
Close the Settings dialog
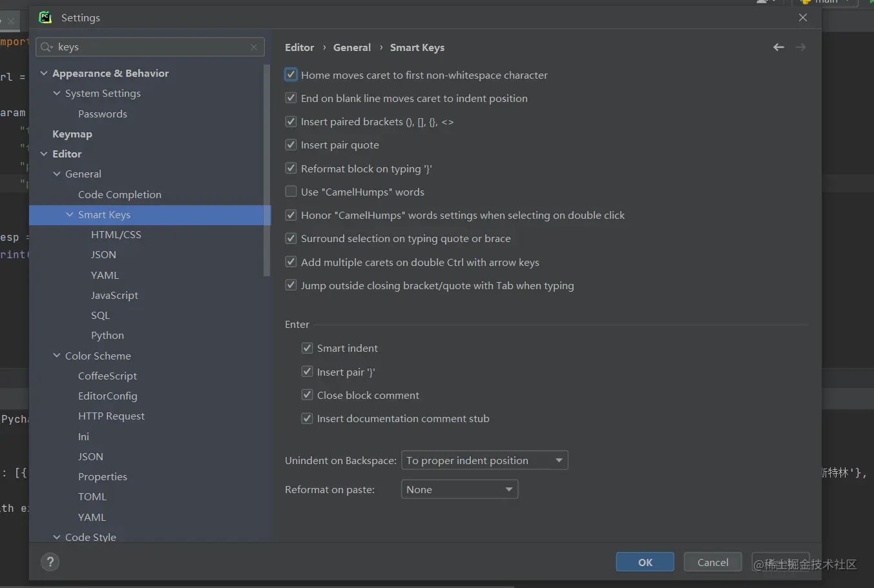tap(803, 17)
